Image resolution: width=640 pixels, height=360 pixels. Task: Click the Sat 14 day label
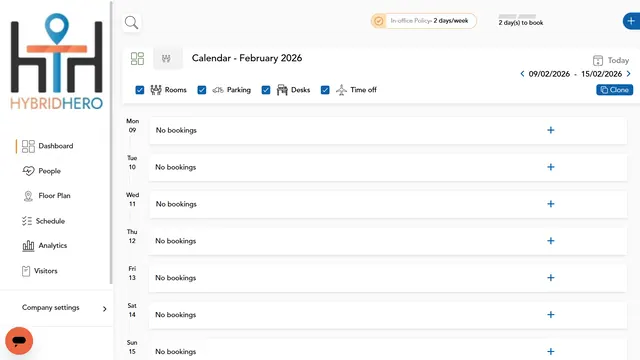(132, 310)
